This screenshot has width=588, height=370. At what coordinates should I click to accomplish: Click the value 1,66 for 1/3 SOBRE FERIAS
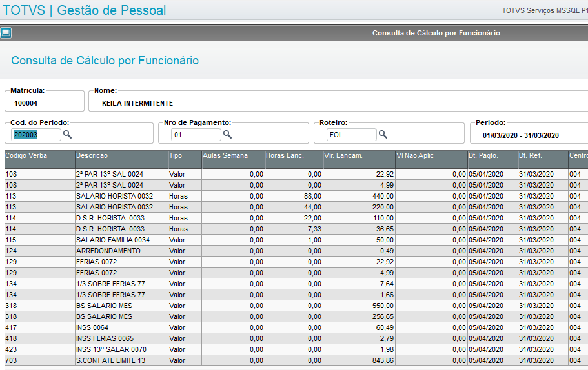(387, 295)
